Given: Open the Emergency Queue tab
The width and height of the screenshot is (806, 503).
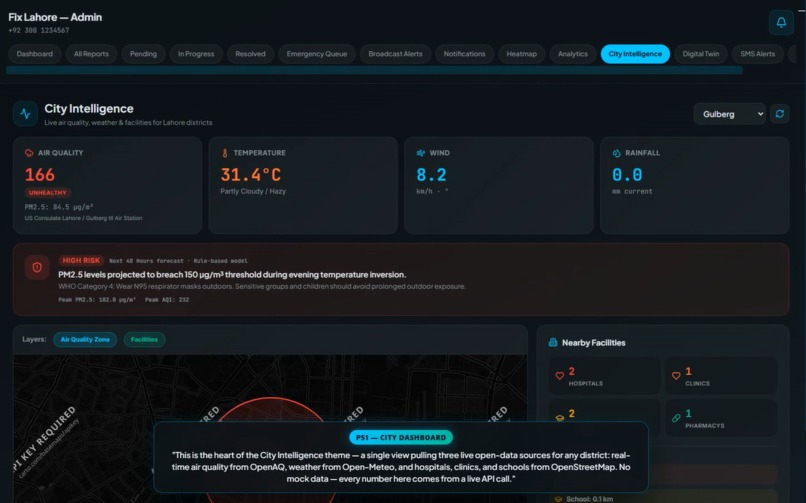Looking at the screenshot, I should pos(317,53).
